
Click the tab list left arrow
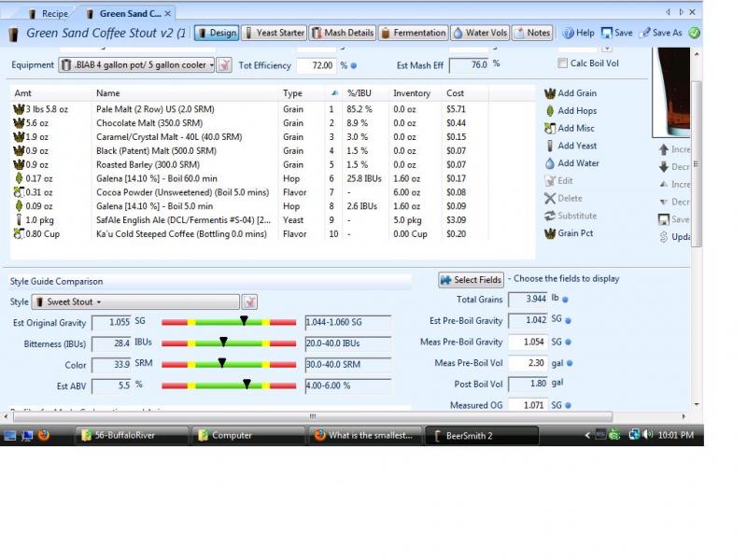(x=668, y=12)
